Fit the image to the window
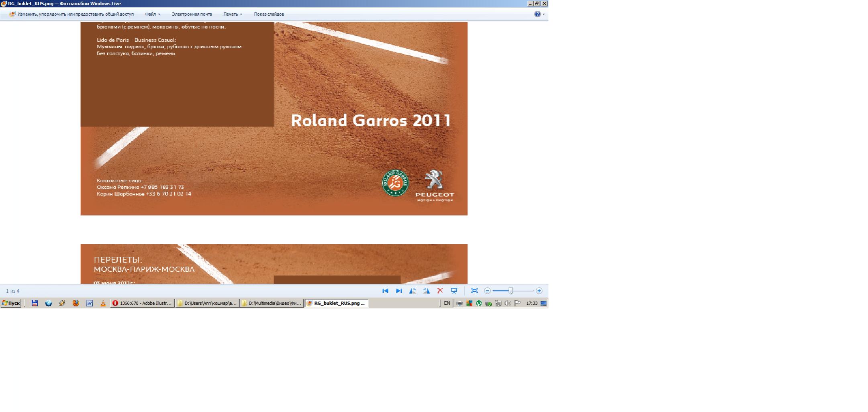The height and width of the screenshot is (412, 868). pos(474,291)
